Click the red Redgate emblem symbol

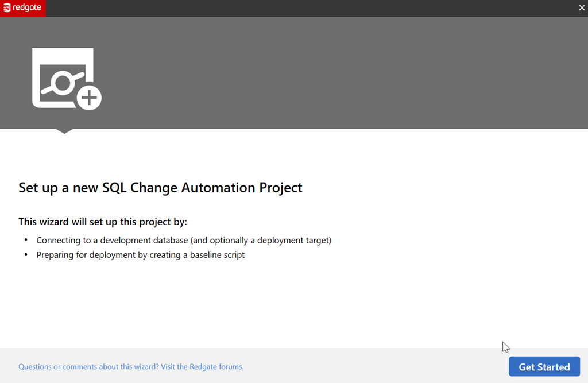[x=7, y=8]
